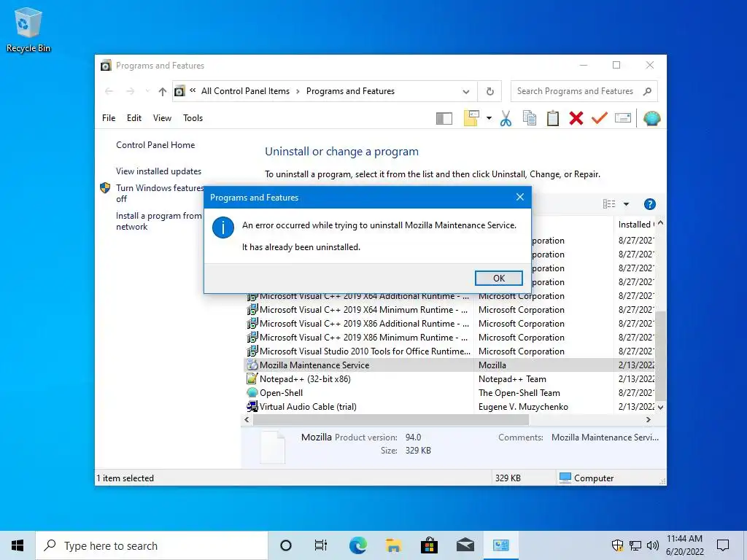Click the vertical scrollbar down arrow
The image size is (747, 560).
(660, 408)
